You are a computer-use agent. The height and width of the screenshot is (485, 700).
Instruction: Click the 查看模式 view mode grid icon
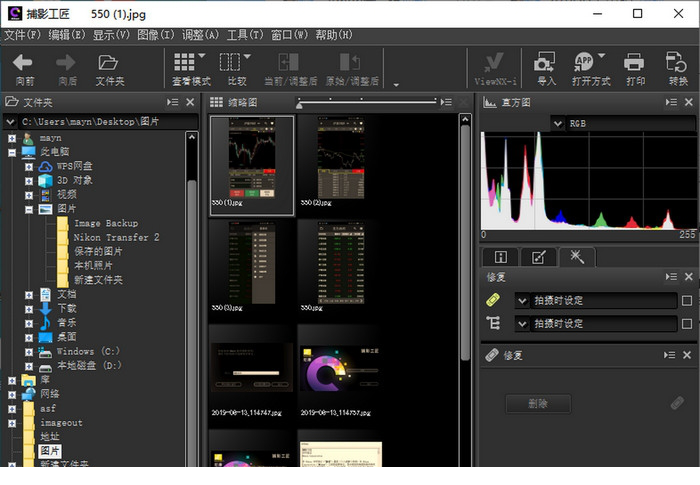click(185, 63)
